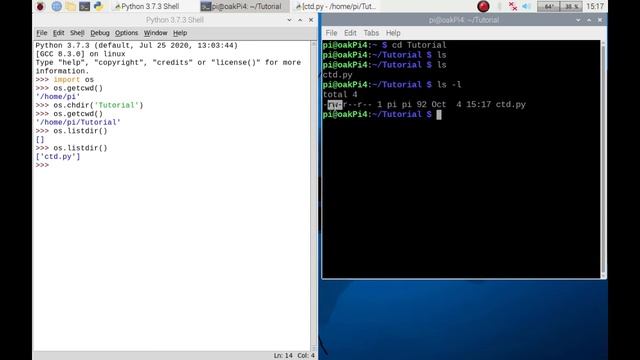This screenshot has height=360, width=640.
Task: Click the volume speaker tray icon
Action: 527,6
